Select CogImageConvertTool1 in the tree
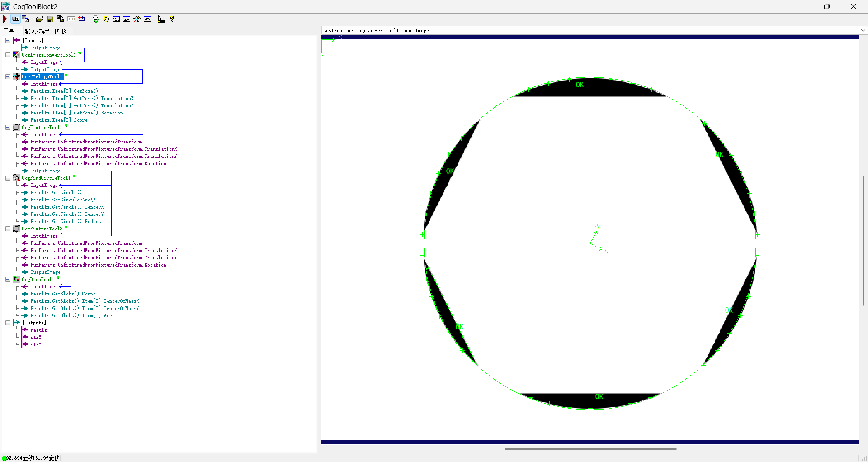This screenshot has width=868, height=462. [x=49, y=55]
